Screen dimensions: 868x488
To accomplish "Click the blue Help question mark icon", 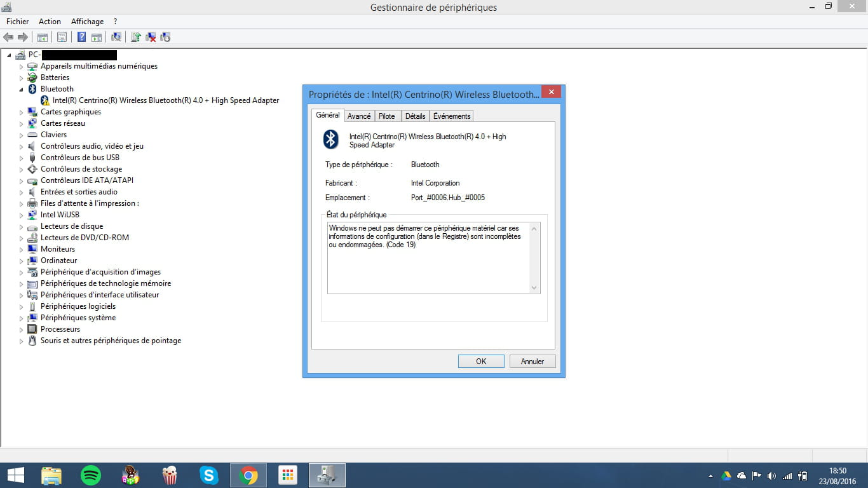I will tap(81, 37).
